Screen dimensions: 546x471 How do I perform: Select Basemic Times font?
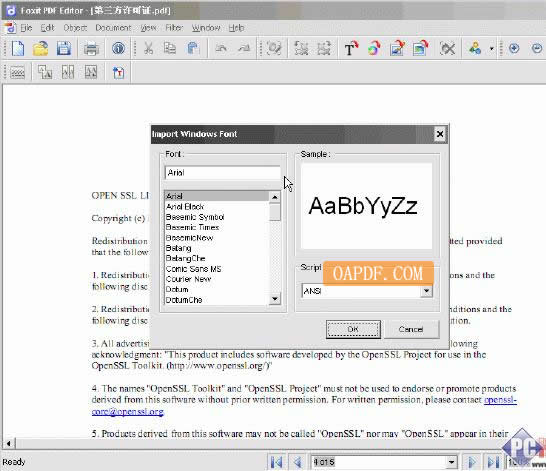coord(217,227)
